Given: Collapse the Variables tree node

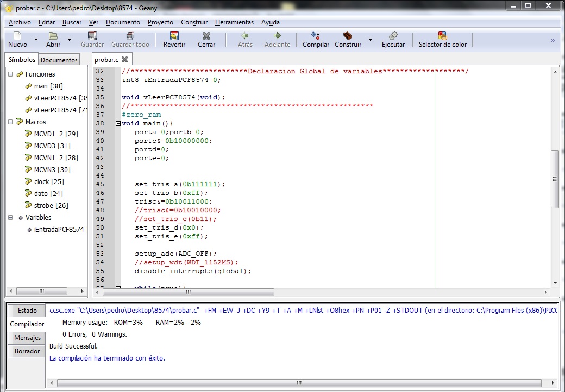Looking at the screenshot, I should coord(10,217).
